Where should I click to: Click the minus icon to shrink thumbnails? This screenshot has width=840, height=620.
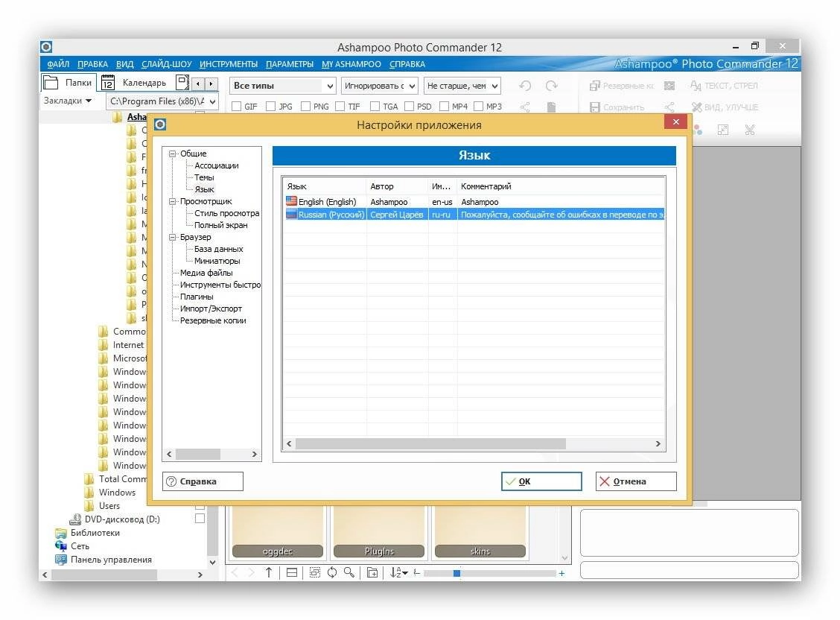tap(417, 573)
